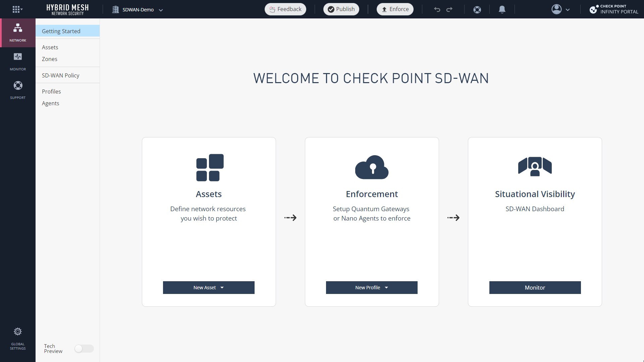Open the user account avatar menu
Screen dimensions: 644x362
[x=556, y=9]
